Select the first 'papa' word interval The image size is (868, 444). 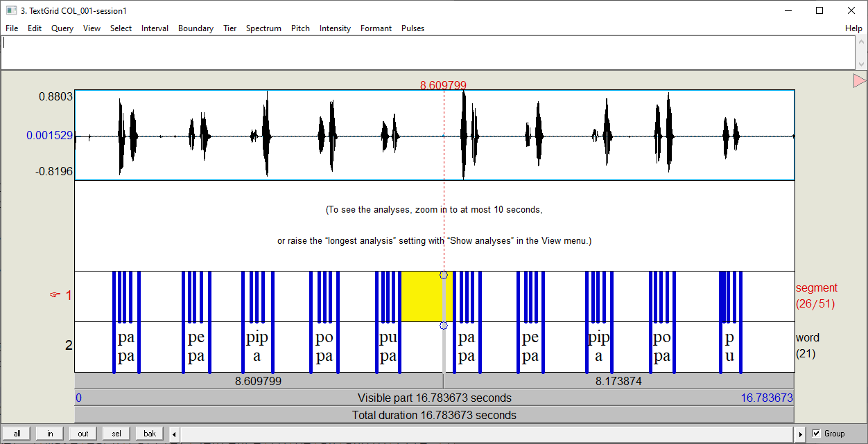pyautogui.click(x=126, y=347)
